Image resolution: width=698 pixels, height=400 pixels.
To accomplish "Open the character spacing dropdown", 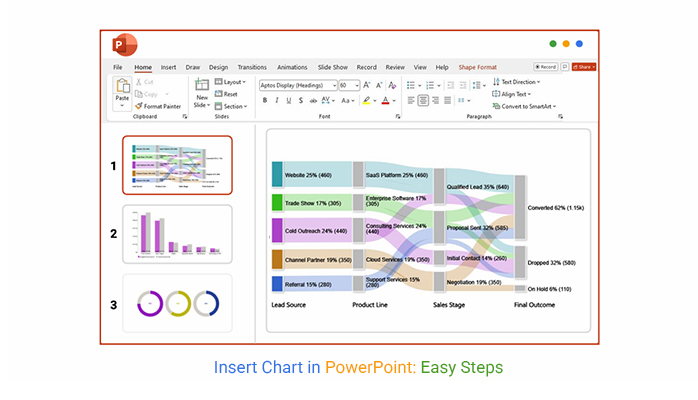I will pos(328,101).
